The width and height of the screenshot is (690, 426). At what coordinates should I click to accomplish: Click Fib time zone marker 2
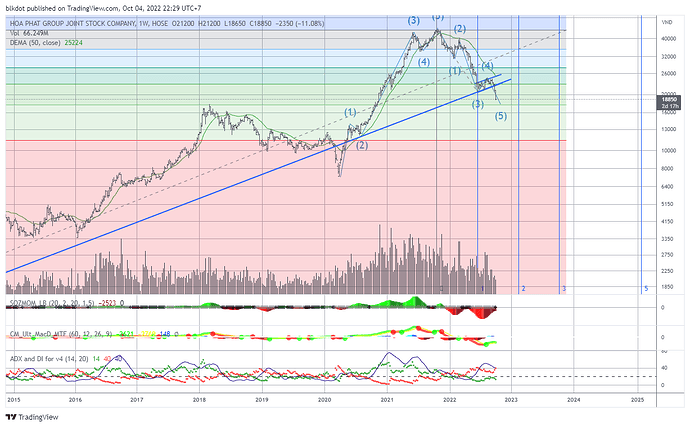point(523,289)
